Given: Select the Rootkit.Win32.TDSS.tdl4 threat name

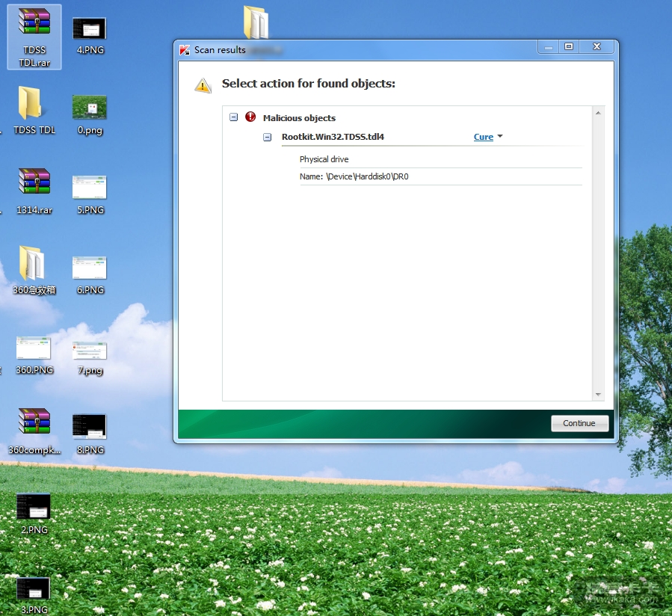Looking at the screenshot, I should tap(333, 137).
